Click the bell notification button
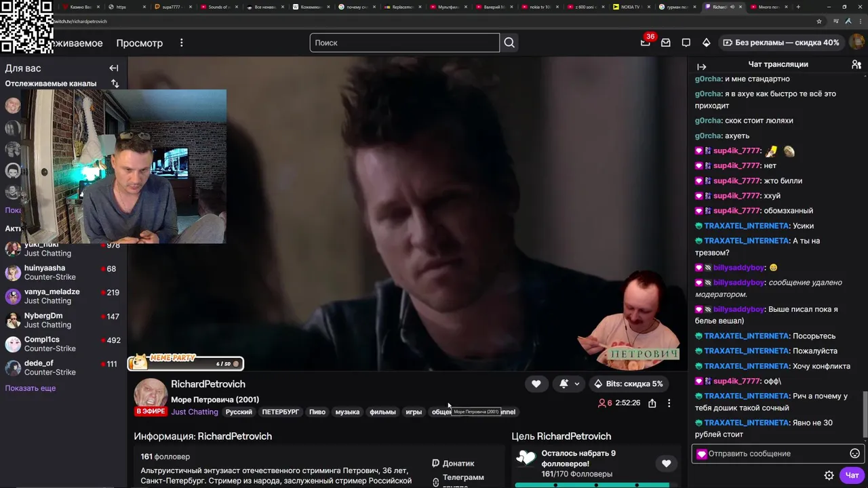 pyautogui.click(x=564, y=384)
